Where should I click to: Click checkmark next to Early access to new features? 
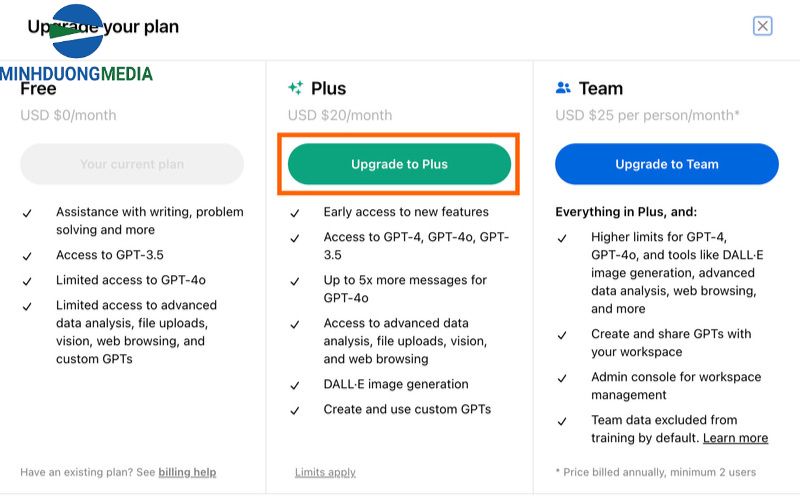[x=295, y=213]
